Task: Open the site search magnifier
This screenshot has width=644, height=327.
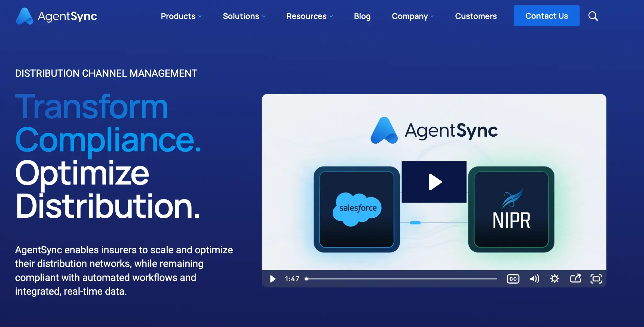Action: [x=593, y=16]
